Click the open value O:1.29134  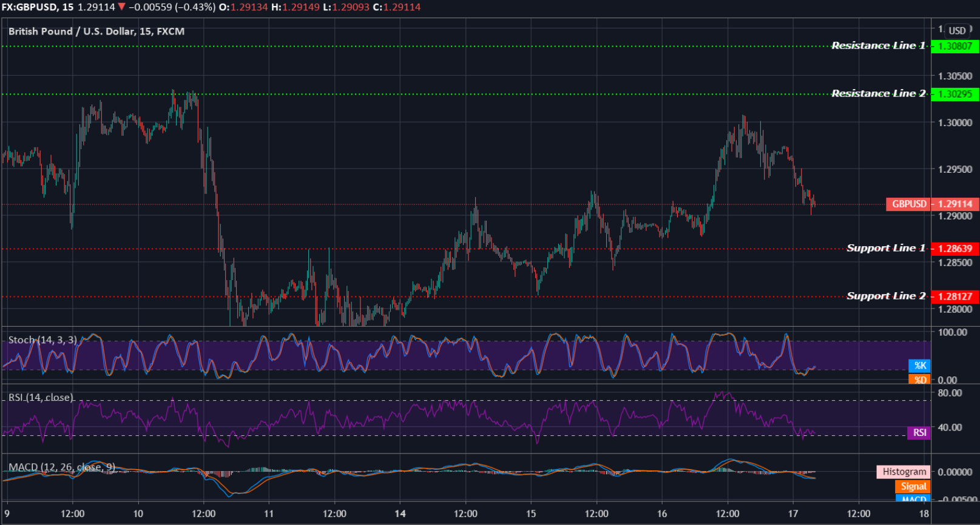(x=243, y=7)
